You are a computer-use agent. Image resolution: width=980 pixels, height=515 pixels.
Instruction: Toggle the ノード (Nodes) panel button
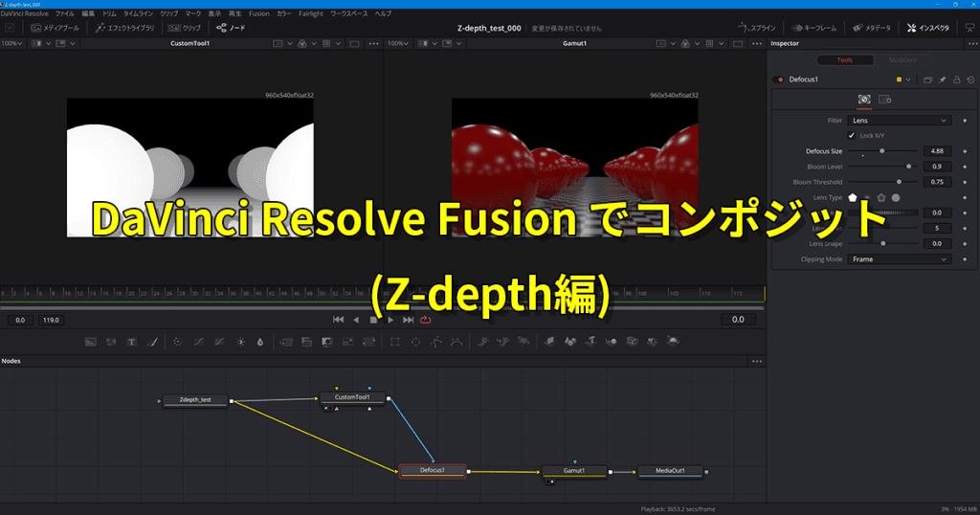point(231,28)
